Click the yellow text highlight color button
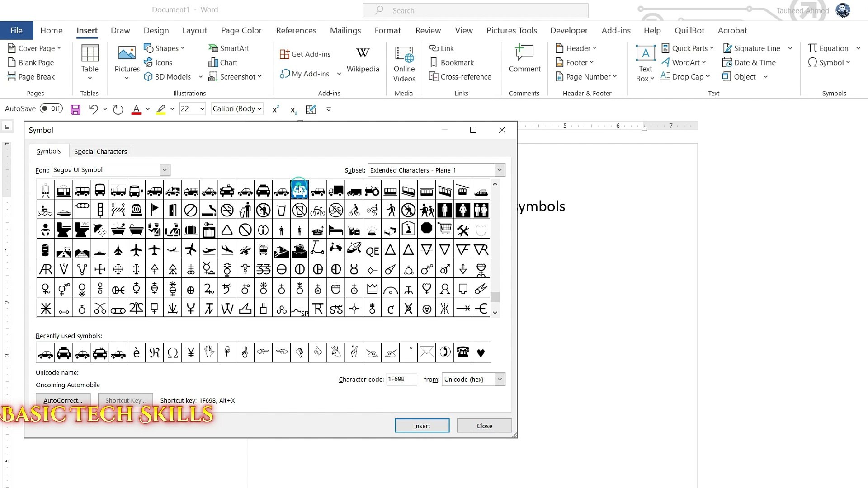 (161, 109)
